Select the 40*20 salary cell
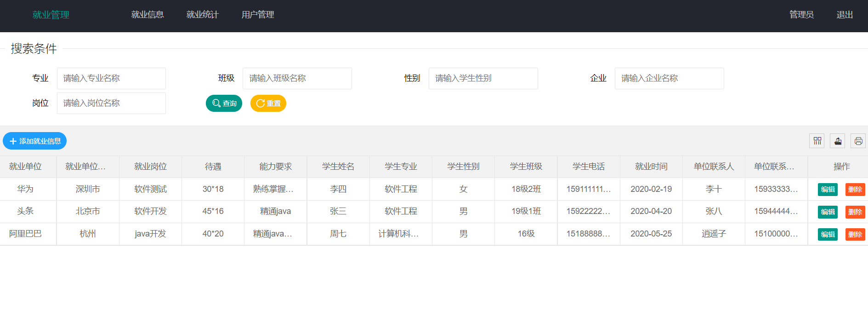Viewport: 868px width, 329px height. (x=213, y=234)
